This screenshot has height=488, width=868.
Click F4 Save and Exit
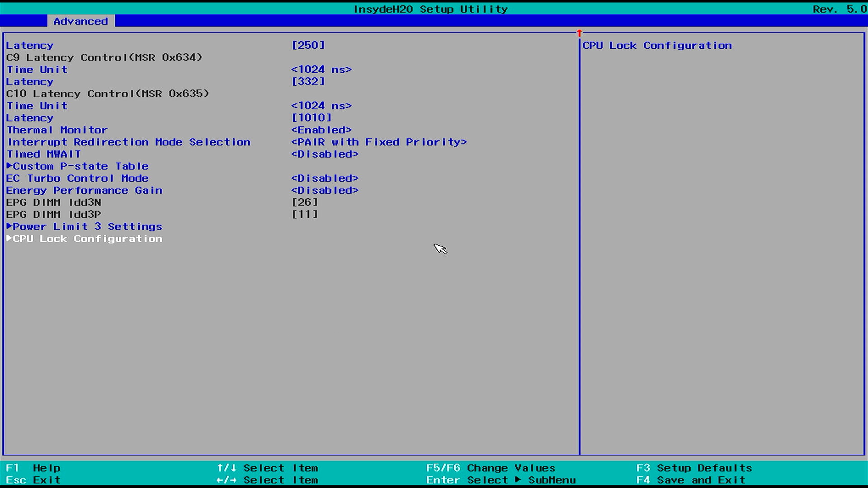[x=691, y=480]
